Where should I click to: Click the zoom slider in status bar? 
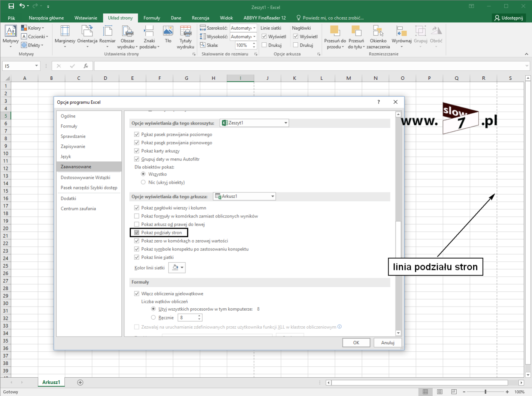click(486, 392)
